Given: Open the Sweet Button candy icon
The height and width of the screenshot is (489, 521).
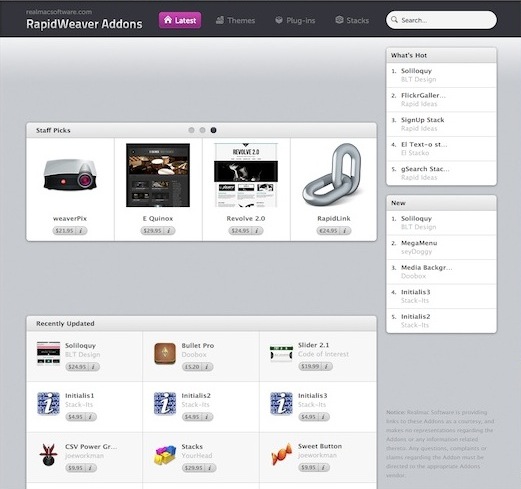Looking at the screenshot, I should pos(281,454).
